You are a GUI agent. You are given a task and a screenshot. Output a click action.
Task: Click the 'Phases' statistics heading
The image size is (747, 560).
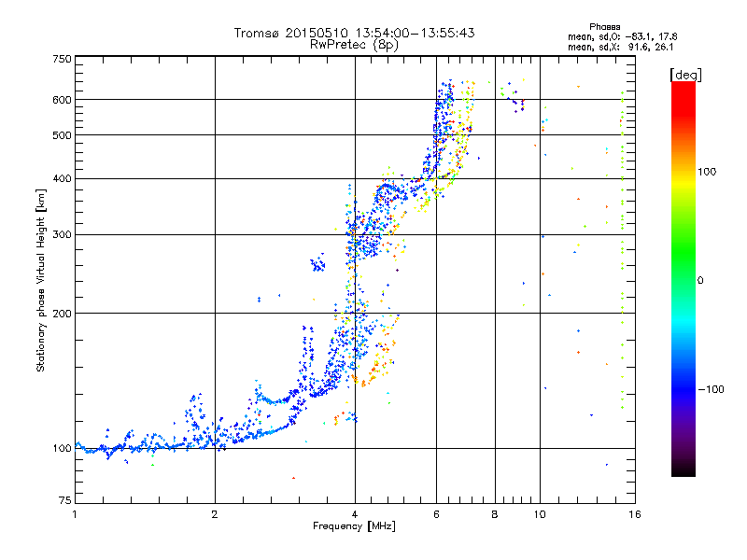604,27
